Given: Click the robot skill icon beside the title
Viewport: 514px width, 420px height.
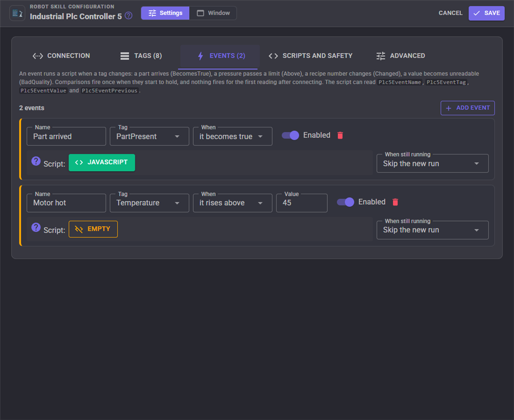Looking at the screenshot, I should (x=17, y=14).
